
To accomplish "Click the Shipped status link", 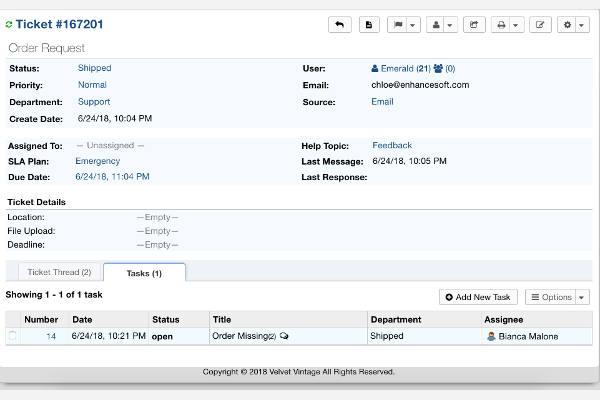I will click(95, 68).
